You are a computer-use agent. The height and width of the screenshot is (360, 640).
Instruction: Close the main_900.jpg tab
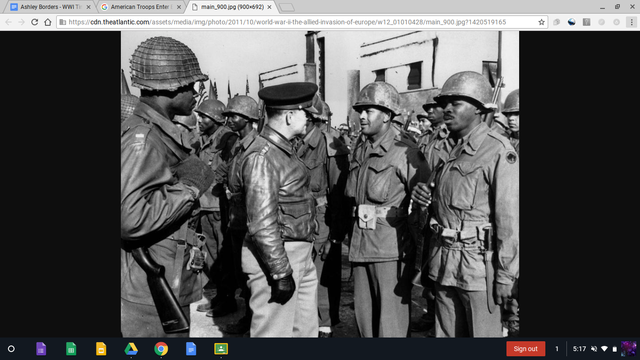point(269,7)
